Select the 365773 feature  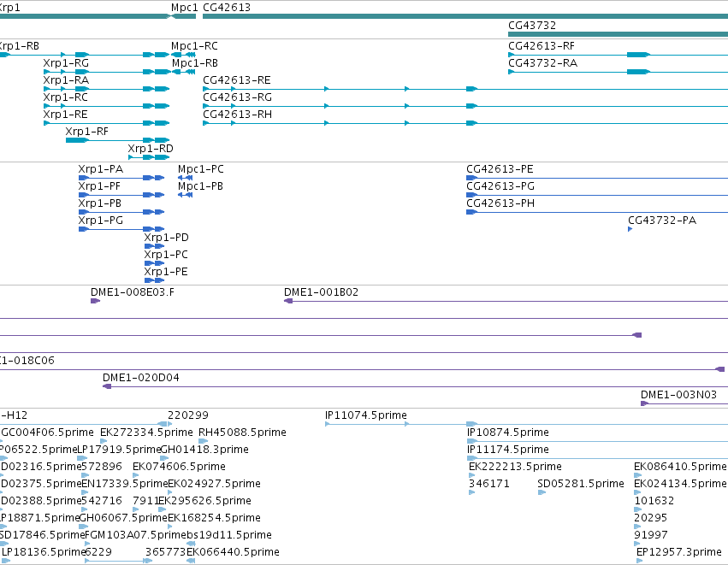(166, 552)
